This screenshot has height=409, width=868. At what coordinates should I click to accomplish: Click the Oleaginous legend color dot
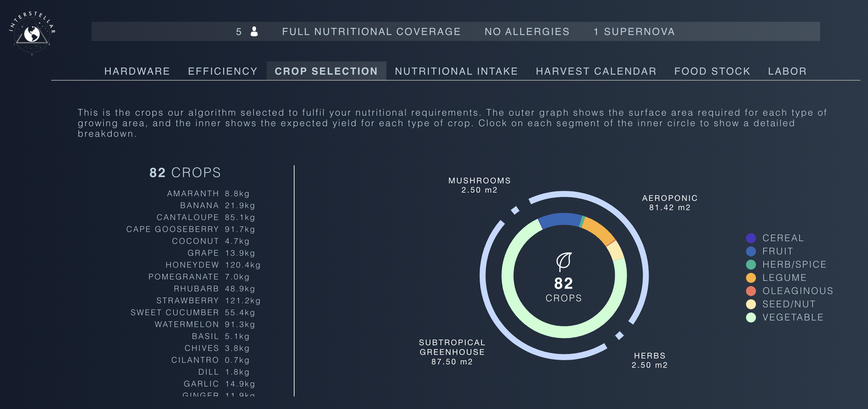point(751,291)
